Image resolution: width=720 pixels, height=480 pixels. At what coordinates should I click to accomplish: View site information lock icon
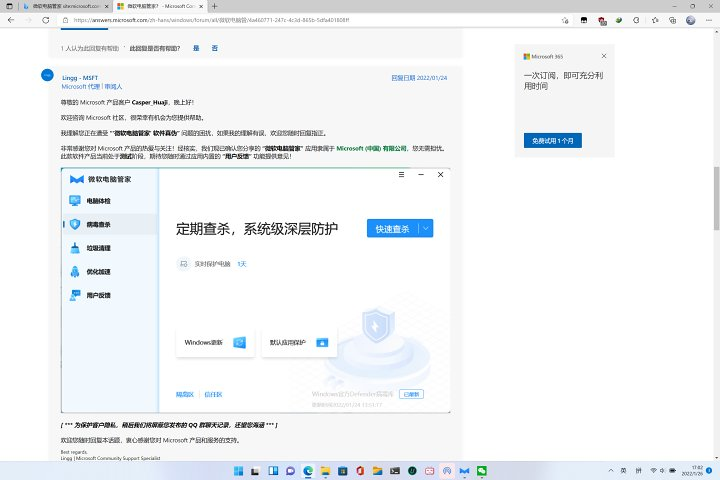pyautogui.click(x=65, y=20)
